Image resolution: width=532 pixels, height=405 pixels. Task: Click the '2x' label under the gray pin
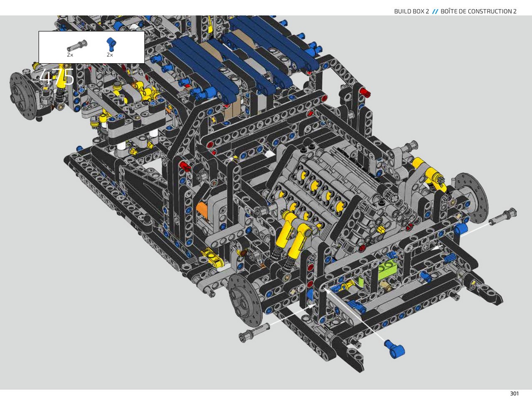70,55
